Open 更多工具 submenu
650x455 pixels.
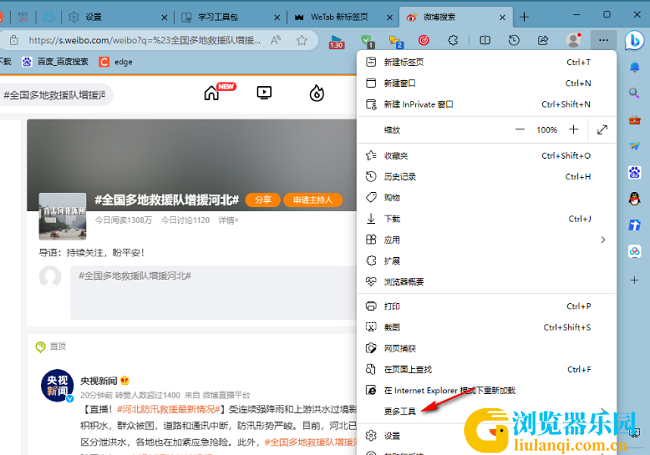click(x=487, y=411)
